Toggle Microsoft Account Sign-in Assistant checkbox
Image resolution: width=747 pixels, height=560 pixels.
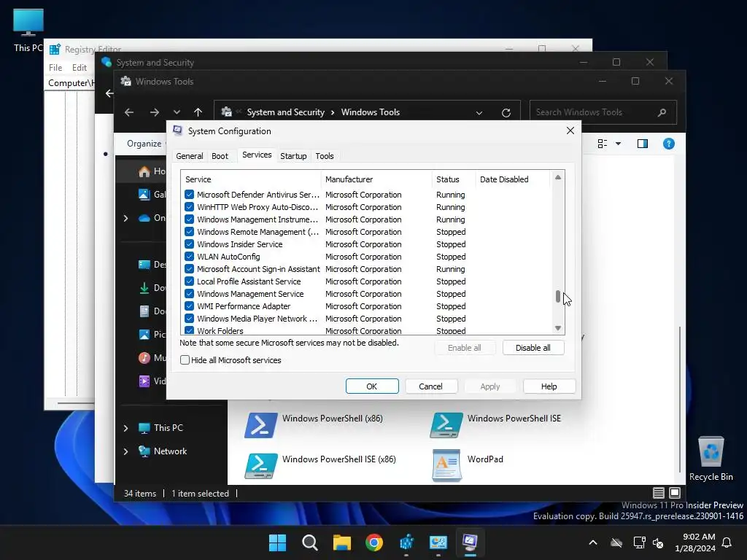coord(189,268)
